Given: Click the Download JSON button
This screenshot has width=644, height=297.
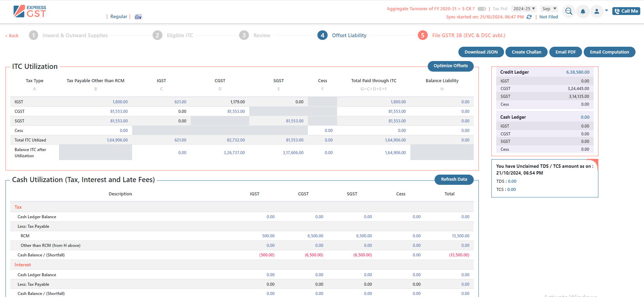Looking at the screenshot, I should [x=481, y=52].
